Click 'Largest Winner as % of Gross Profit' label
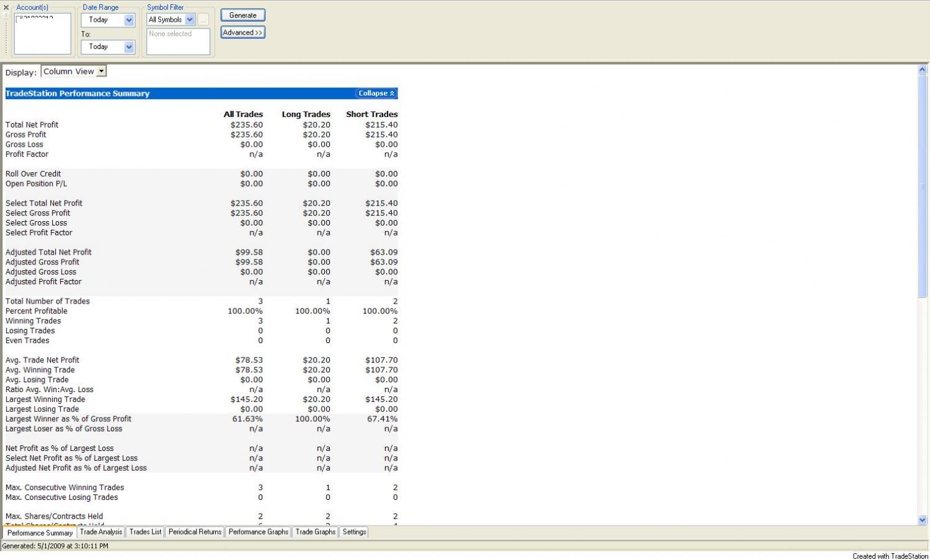Image resolution: width=930 pixels, height=560 pixels. [x=68, y=419]
